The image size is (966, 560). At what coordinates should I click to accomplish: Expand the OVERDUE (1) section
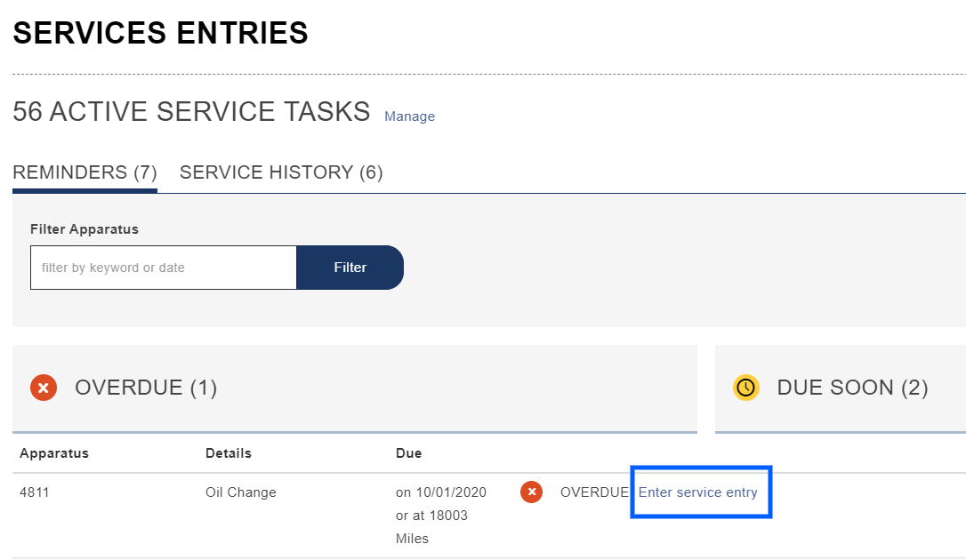tap(145, 388)
